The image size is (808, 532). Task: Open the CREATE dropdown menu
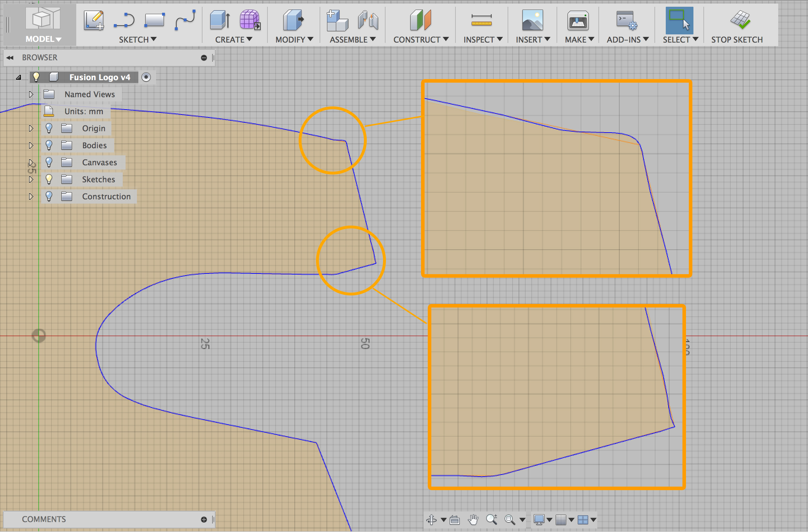tap(234, 40)
